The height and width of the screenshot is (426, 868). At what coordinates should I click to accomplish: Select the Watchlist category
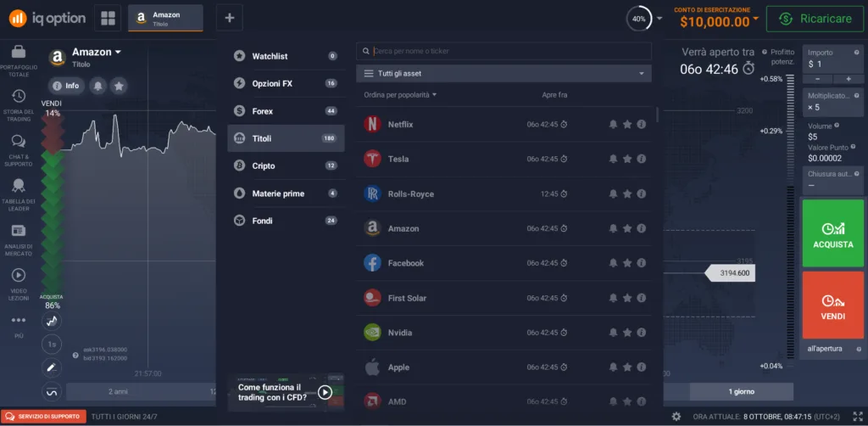286,56
